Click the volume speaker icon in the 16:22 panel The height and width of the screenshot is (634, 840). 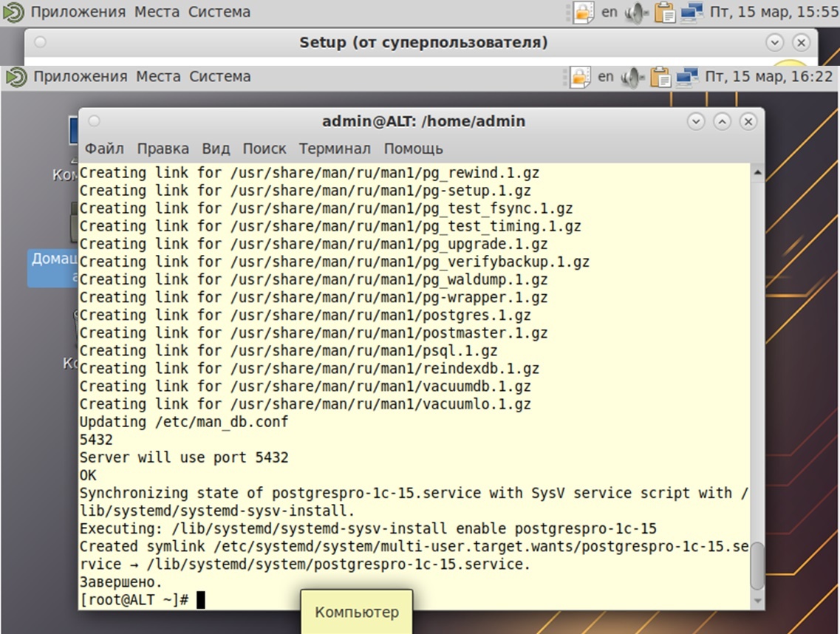(x=632, y=78)
